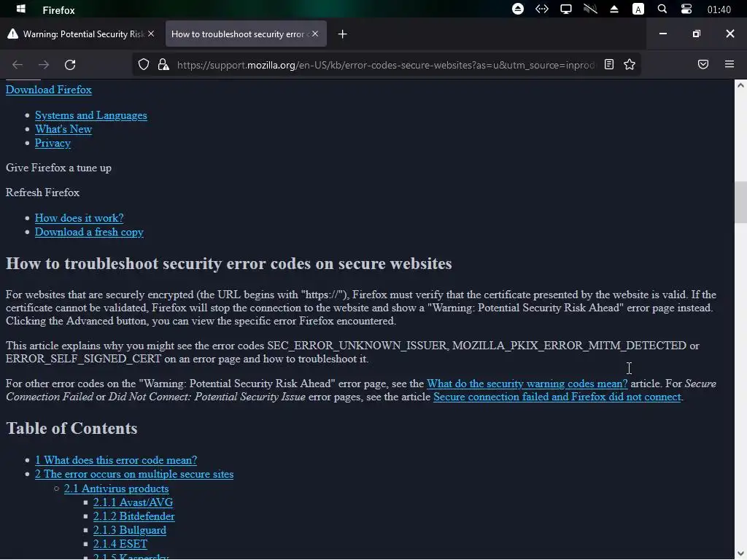View site security padlock info

coord(163,65)
